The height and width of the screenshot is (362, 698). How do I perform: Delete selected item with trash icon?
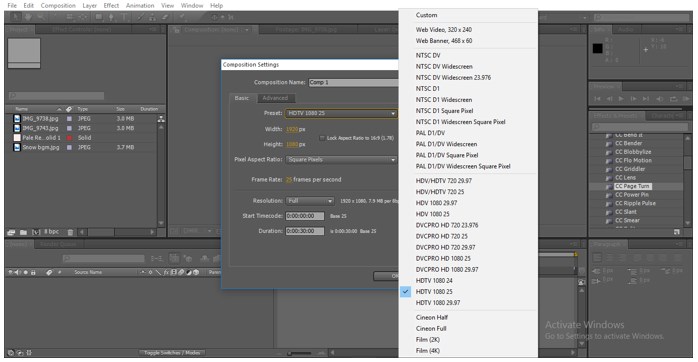(x=70, y=232)
